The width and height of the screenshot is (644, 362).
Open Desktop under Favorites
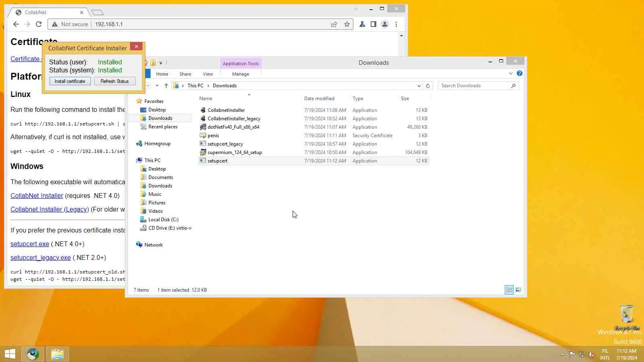[157, 110]
